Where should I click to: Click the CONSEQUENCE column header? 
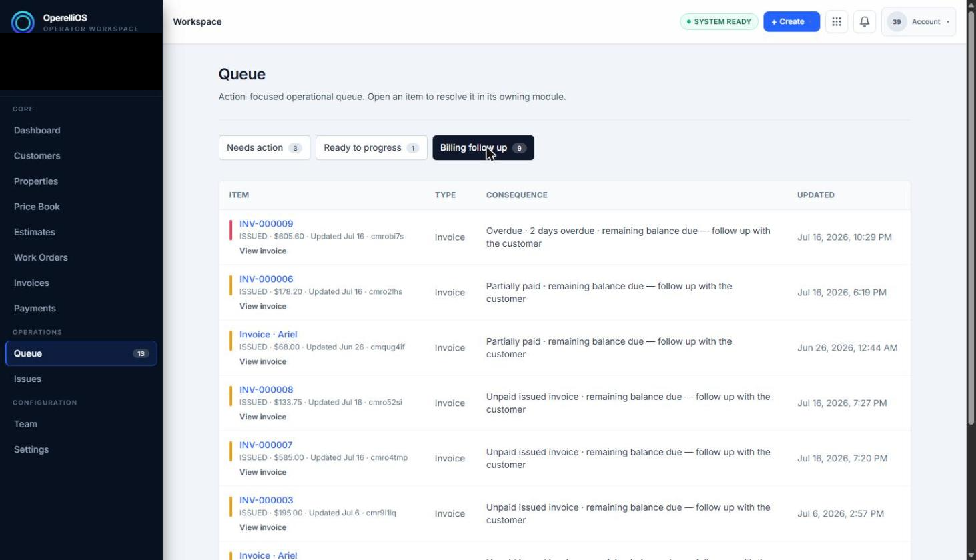pyautogui.click(x=516, y=195)
